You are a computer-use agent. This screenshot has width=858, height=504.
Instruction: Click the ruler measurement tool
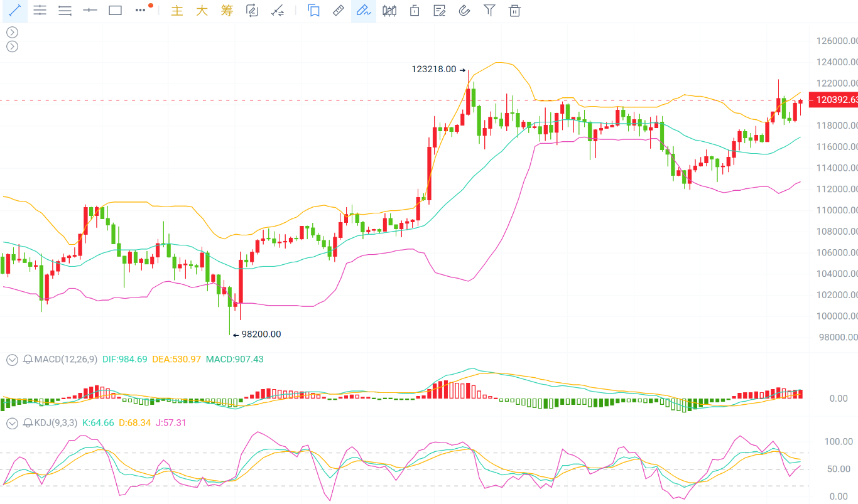(x=338, y=11)
